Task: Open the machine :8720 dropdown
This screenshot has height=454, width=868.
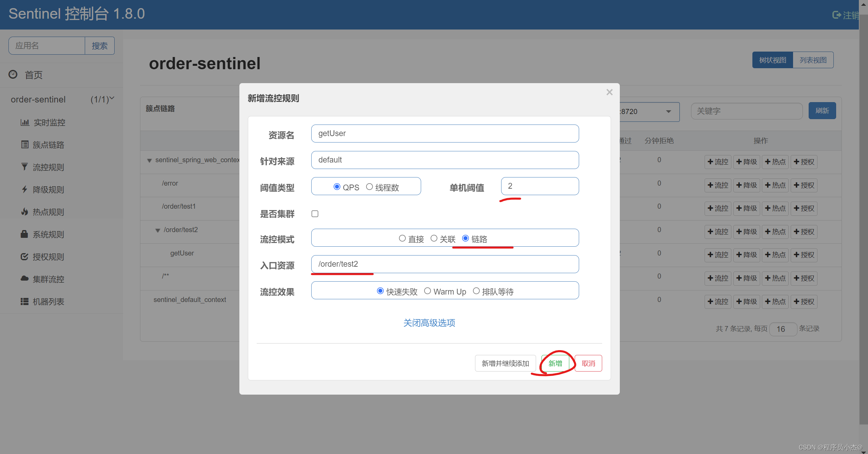Action: coord(649,112)
